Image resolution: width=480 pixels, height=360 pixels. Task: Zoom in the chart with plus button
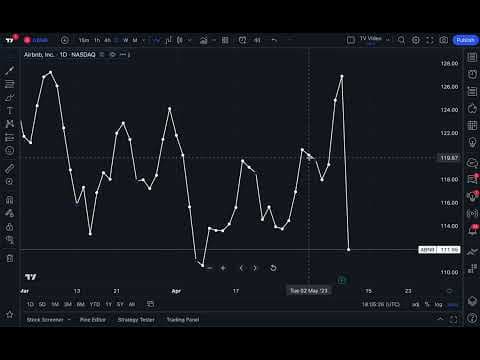click(x=223, y=268)
